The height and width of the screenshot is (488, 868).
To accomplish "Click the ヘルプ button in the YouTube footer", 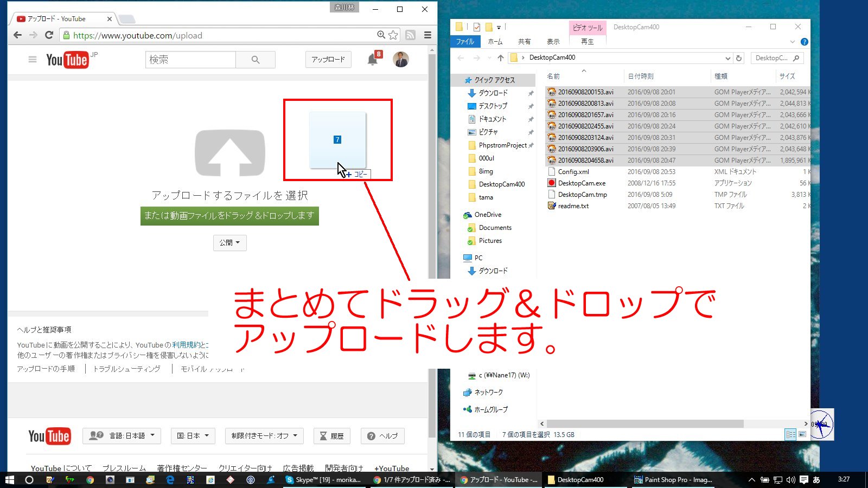I will click(x=382, y=435).
